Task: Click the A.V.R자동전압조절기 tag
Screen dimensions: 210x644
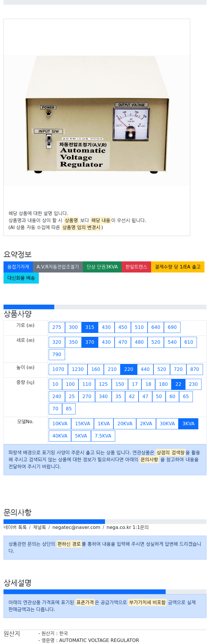Action: click(58, 267)
